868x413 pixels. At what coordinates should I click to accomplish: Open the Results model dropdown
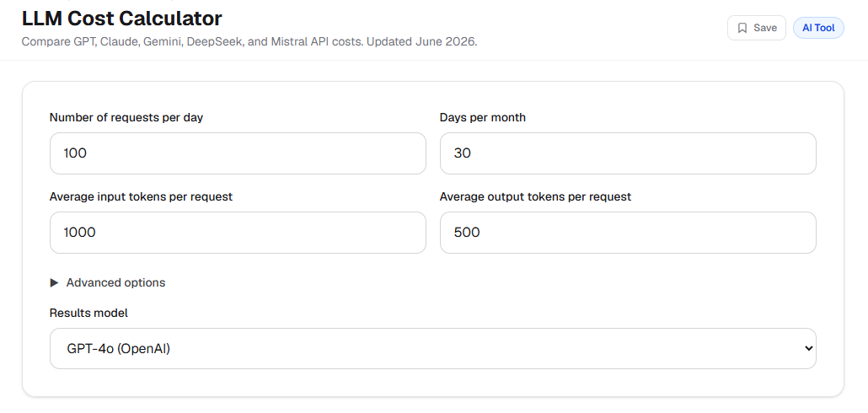pyautogui.click(x=433, y=348)
